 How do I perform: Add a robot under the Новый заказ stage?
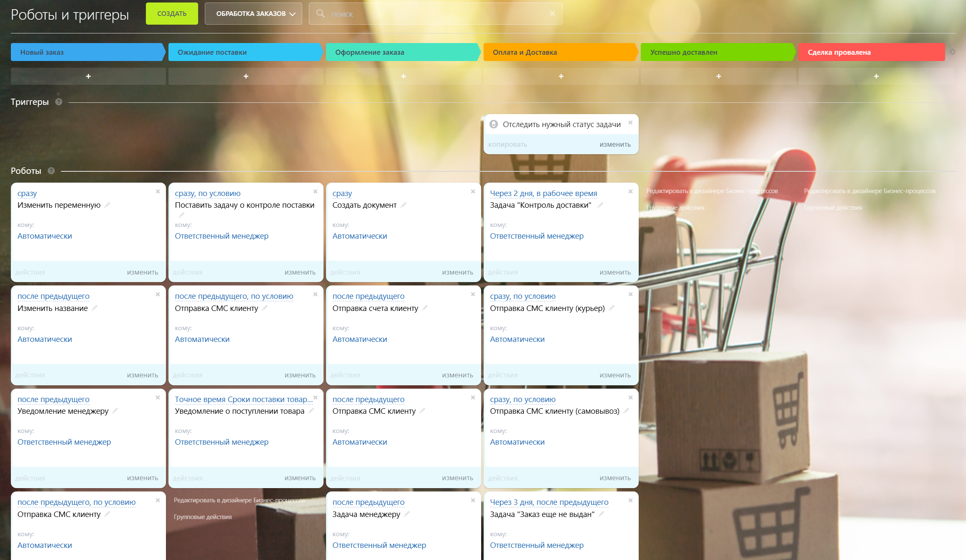88,76
